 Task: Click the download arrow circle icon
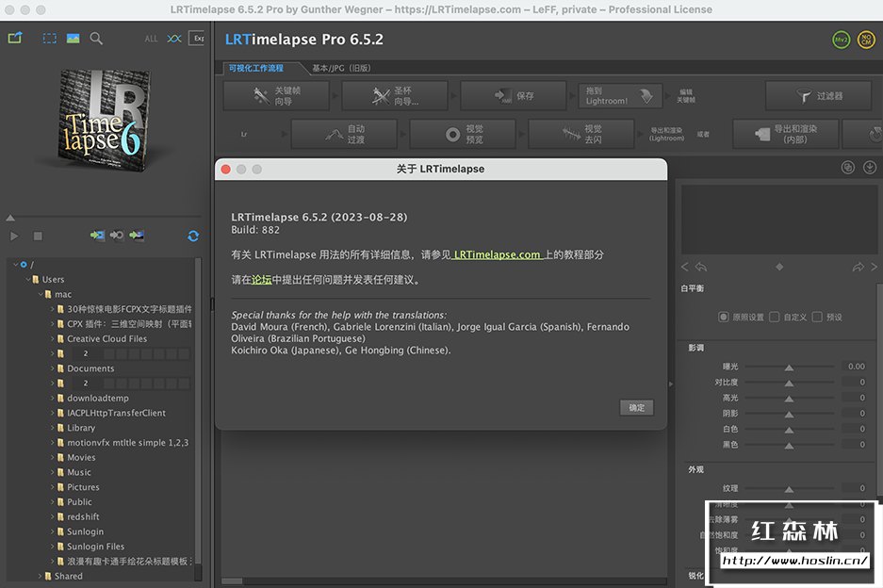(870, 168)
